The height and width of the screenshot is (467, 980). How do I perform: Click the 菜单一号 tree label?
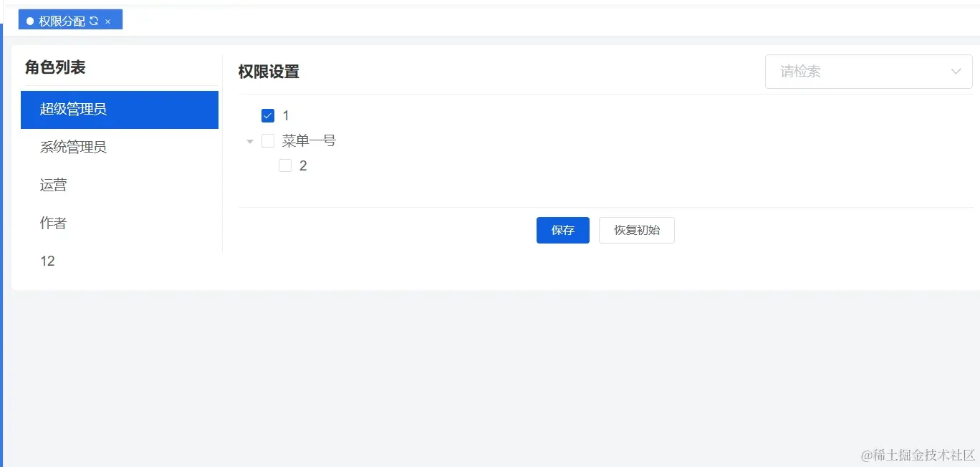click(309, 140)
